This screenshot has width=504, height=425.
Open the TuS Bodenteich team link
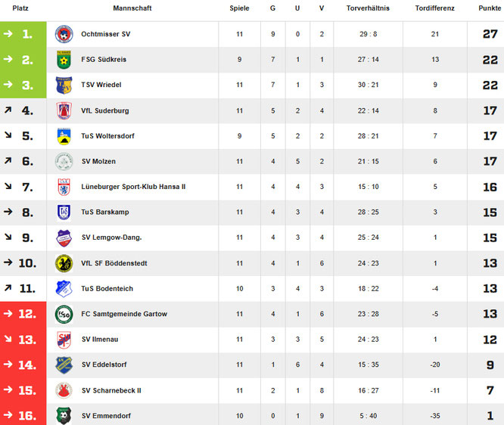[107, 288]
